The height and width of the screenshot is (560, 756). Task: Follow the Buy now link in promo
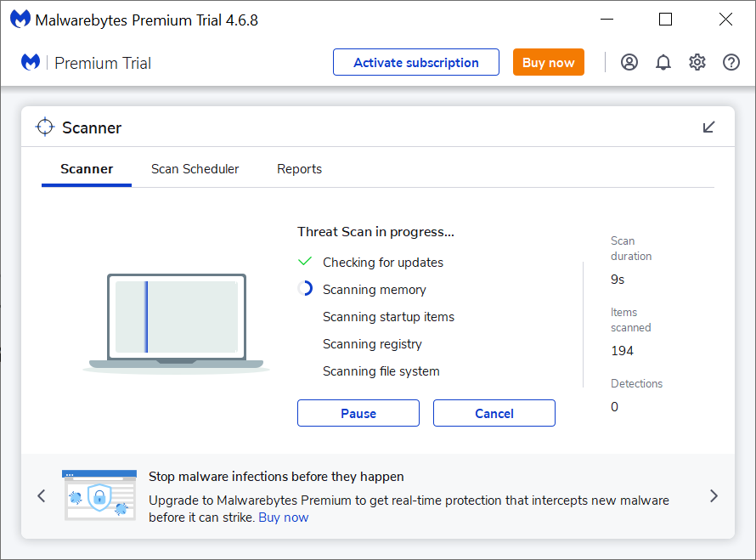click(x=284, y=518)
